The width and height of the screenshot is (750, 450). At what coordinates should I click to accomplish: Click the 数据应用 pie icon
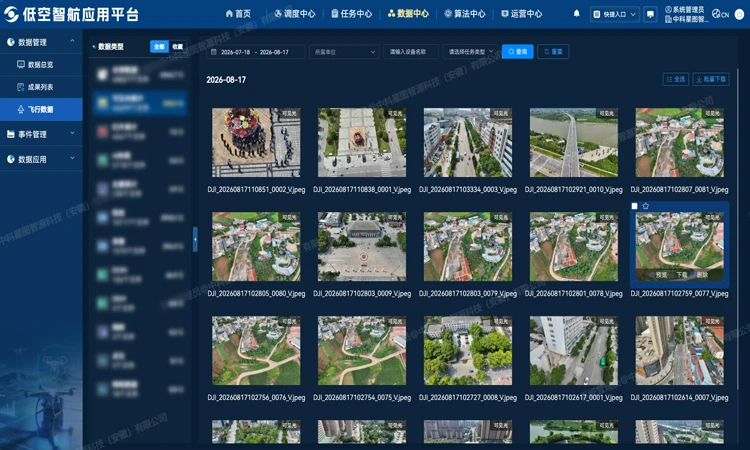[11, 159]
